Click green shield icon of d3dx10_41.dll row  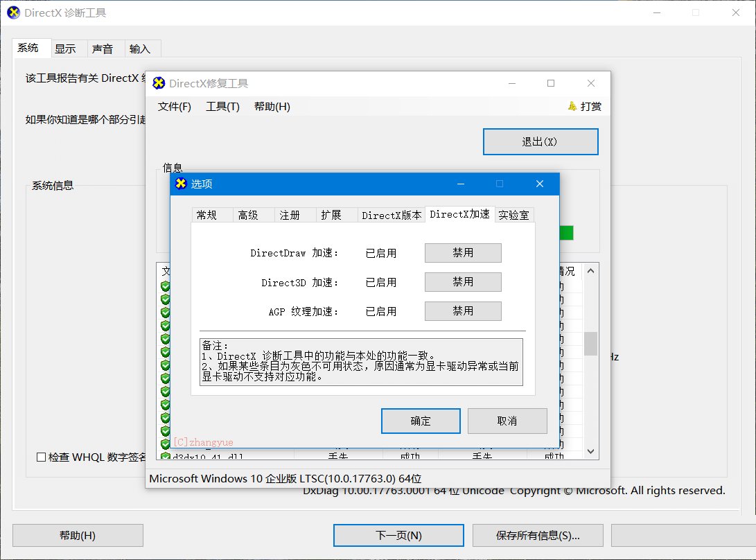[x=166, y=456]
